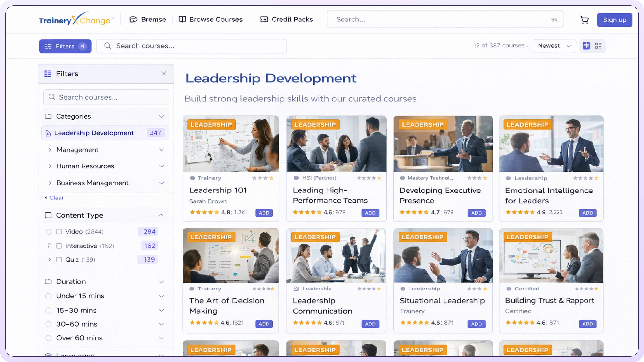Click the Filters panel list icon

(x=48, y=73)
